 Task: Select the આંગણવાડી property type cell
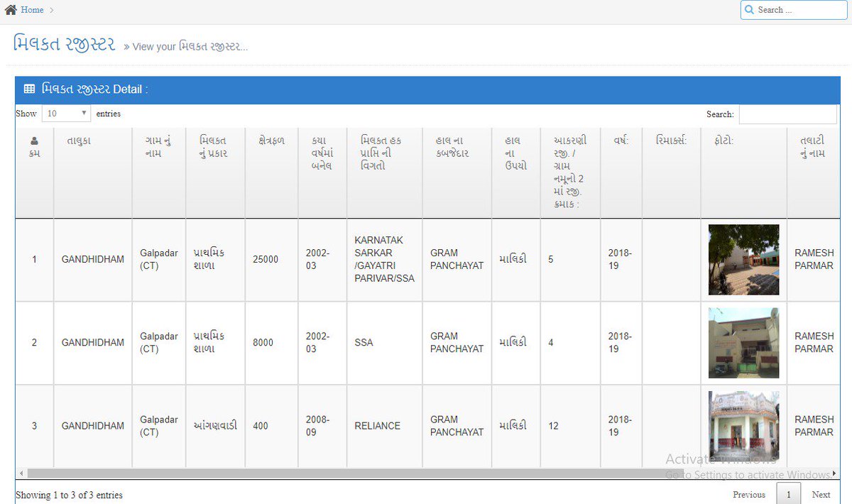pos(216,426)
